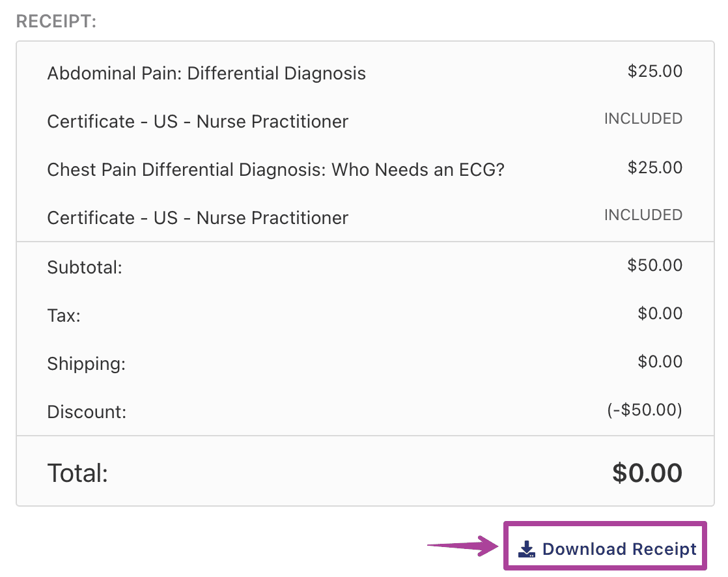Click the $0.00 shipping amount
This screenshot has width=728, height=577.
click(x=660, y=361)
